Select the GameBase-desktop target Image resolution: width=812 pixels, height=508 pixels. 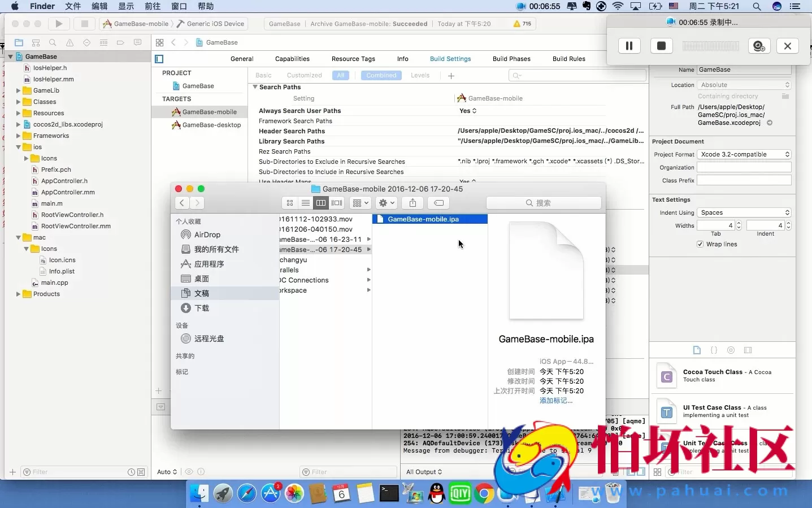pyautogui.click(x=211, y=125)
